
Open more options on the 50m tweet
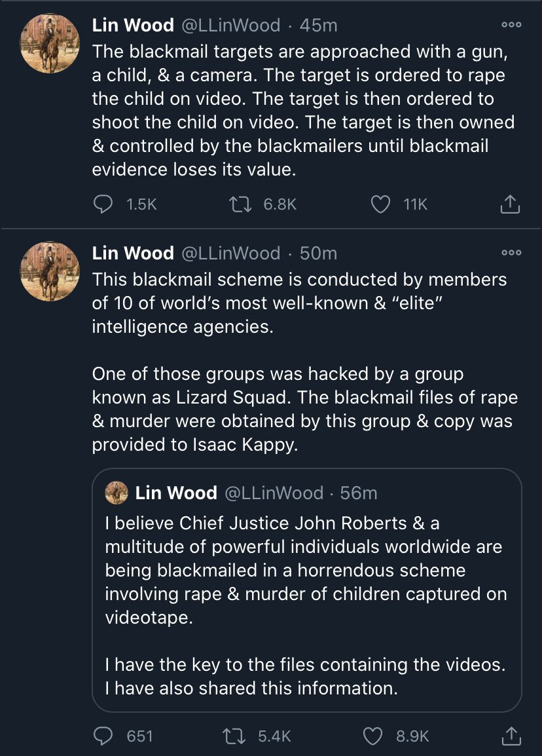[x=511, y=253]
